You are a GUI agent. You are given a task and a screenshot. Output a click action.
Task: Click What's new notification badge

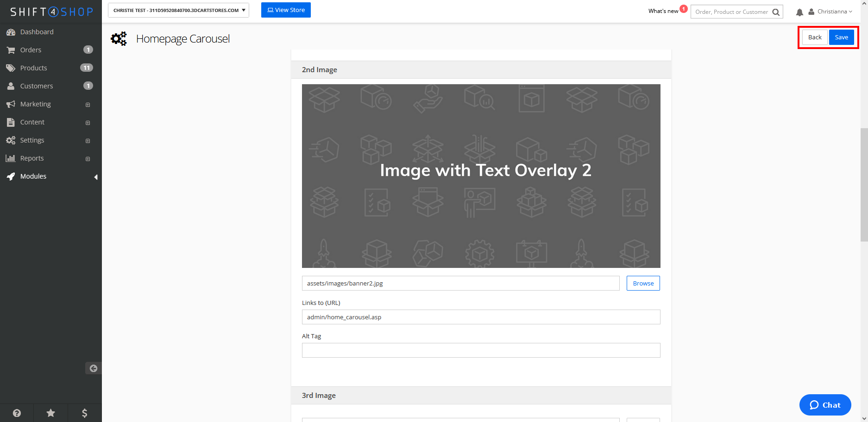(684, 9)
